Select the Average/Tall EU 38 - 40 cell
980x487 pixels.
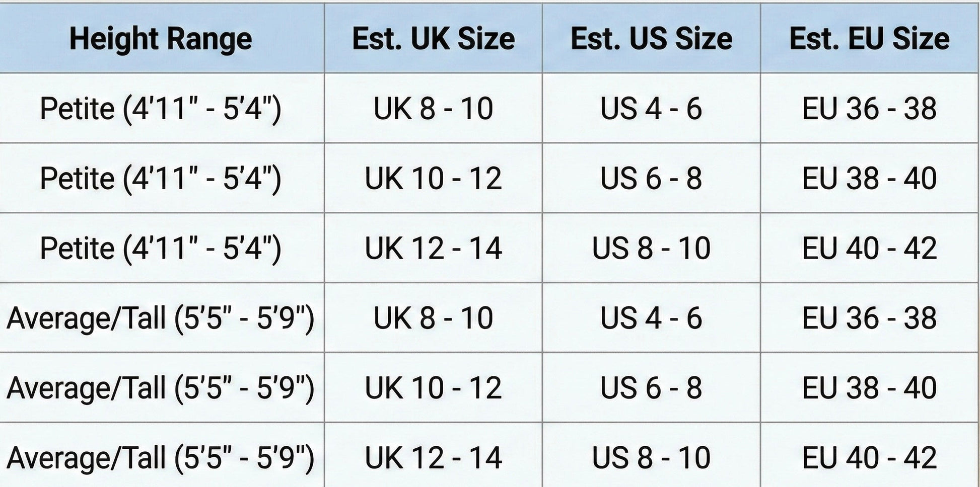(870, 388)
